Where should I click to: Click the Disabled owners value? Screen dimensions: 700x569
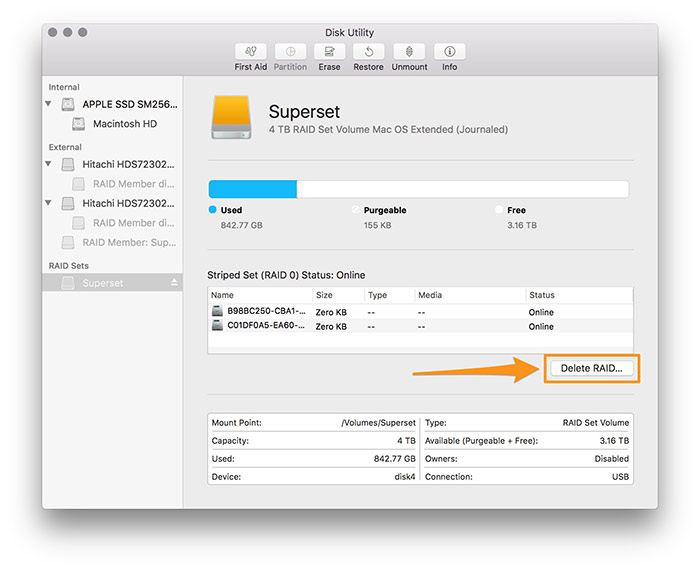click(612, 459)
